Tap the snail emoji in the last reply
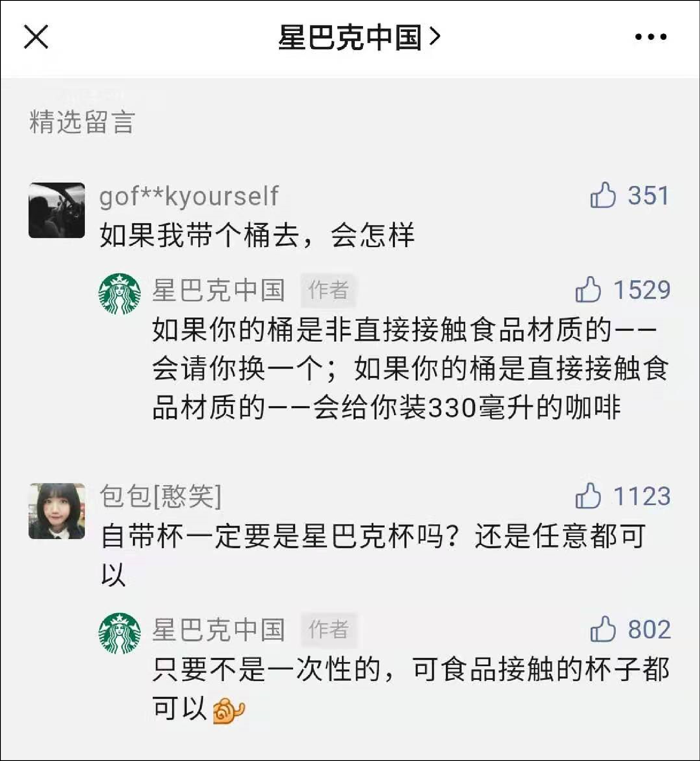 click(x=229, y=710)
